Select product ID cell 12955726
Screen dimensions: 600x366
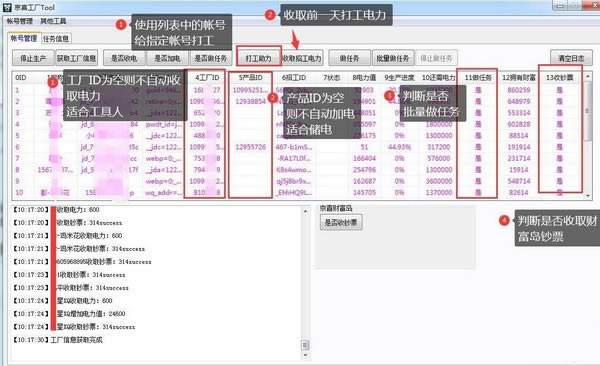pos(251,147)
